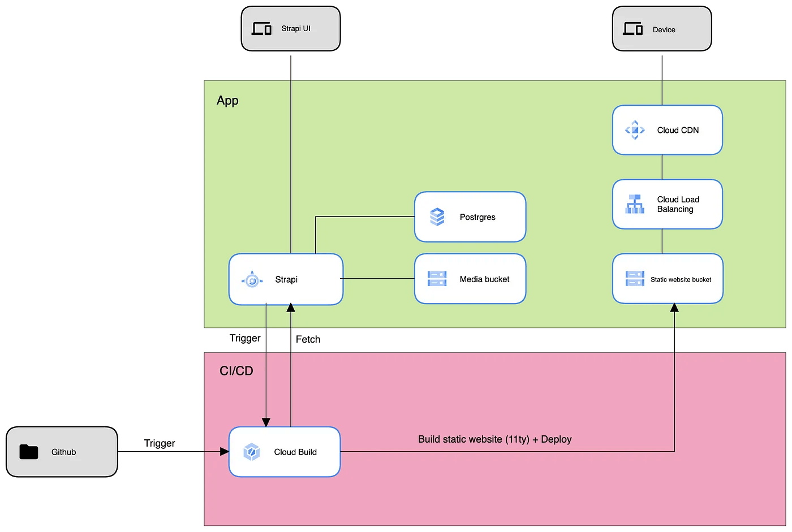The image size is (792, 532).
Task: Click the "Cloud Build" label
Action: pyautogui.click(x=295, y=452)
